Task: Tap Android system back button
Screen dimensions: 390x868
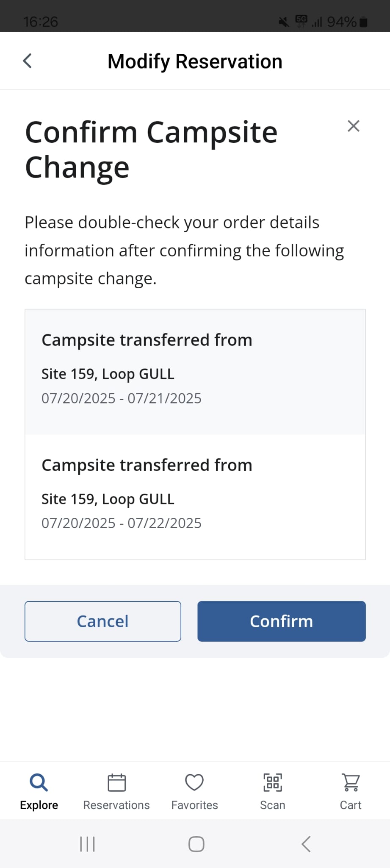Action: (306, 844)
